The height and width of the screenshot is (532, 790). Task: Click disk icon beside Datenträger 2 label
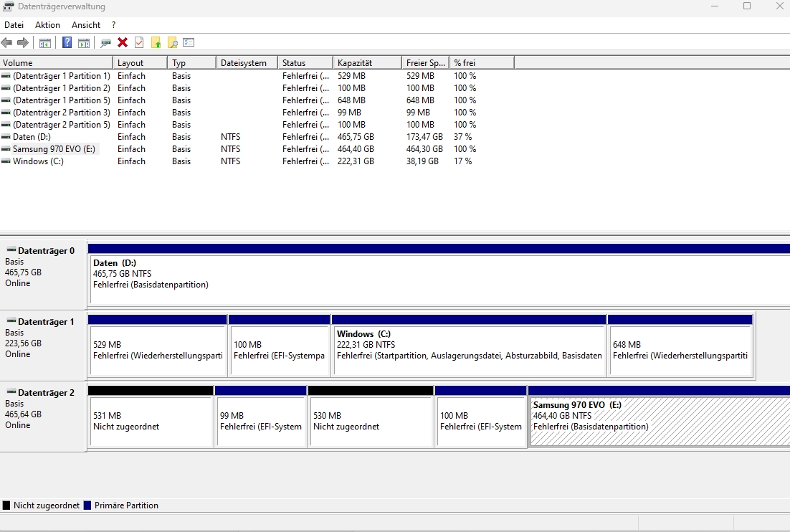[x=11, y=392]
